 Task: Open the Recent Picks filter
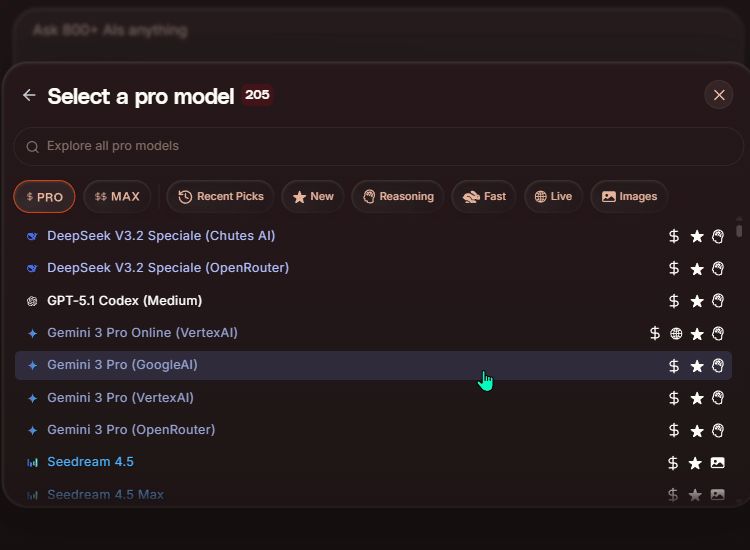click(x=221, y=197)
